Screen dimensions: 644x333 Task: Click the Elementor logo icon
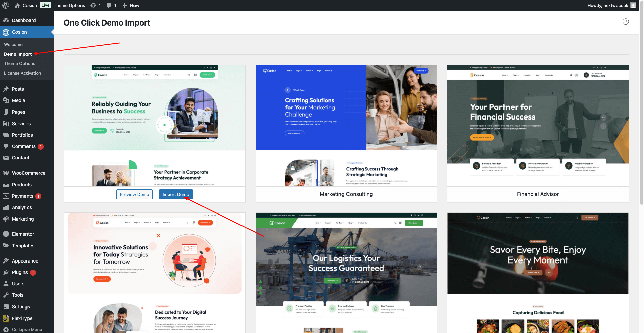coord(6,234)
